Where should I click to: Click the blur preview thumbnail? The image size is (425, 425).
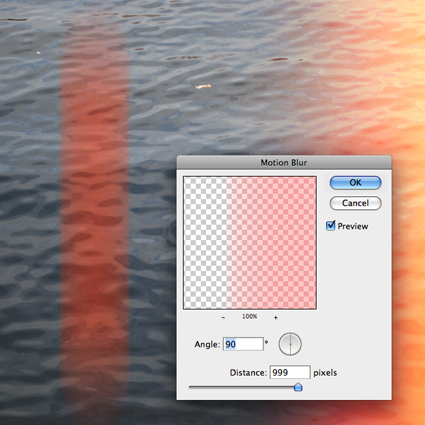coord(250,243)
